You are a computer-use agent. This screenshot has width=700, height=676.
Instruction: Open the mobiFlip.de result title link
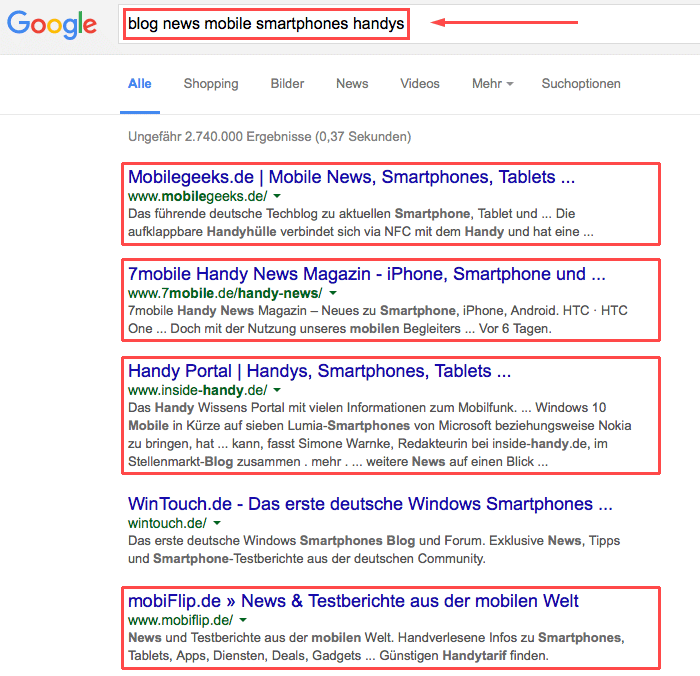(x=353, y=601)
